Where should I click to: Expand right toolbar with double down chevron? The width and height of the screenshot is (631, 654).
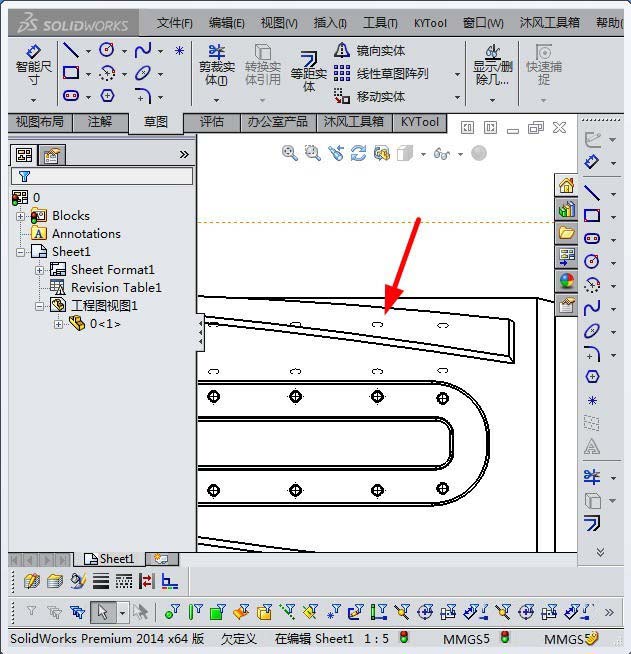tap(600, 552)
